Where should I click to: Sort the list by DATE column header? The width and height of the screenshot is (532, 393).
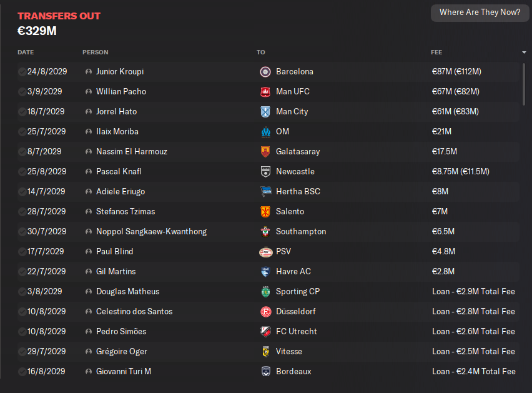coord(26,52)
